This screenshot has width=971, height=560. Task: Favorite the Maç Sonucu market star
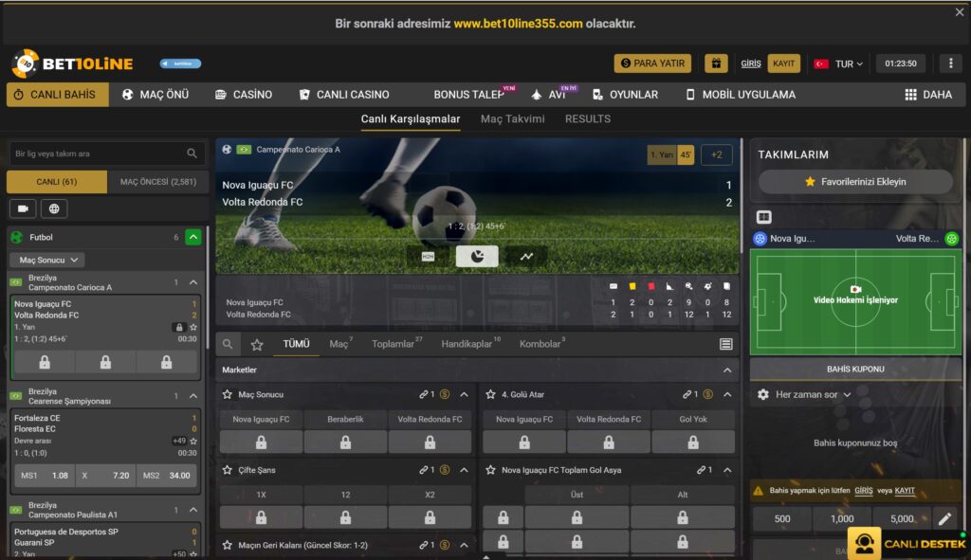(x=228, y=394)
